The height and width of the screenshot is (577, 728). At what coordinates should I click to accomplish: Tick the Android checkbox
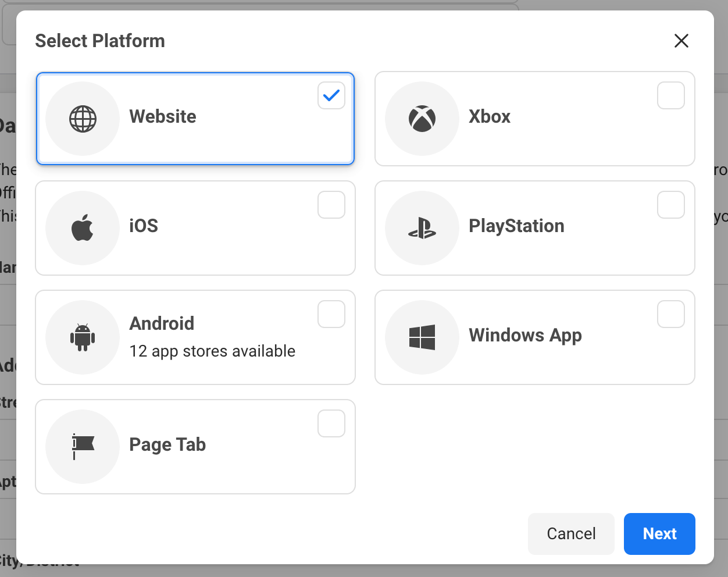[331, 314]
